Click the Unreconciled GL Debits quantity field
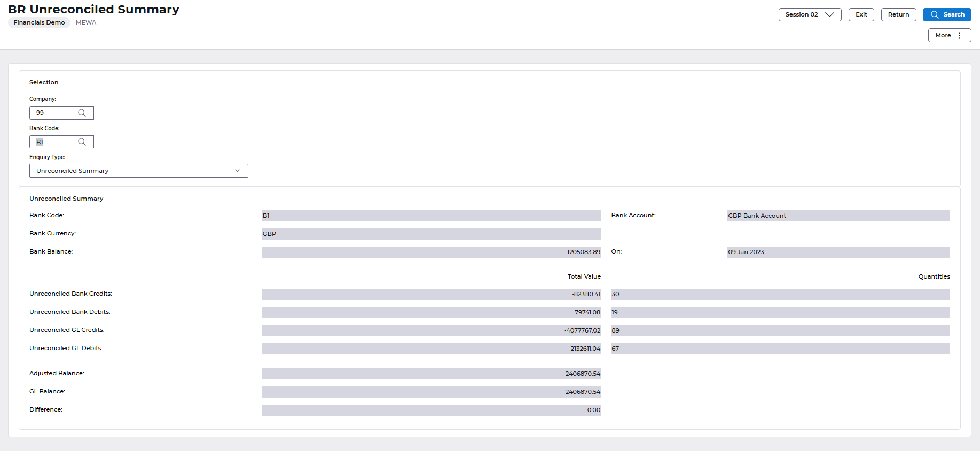The image size is (980, 451). 780,349
